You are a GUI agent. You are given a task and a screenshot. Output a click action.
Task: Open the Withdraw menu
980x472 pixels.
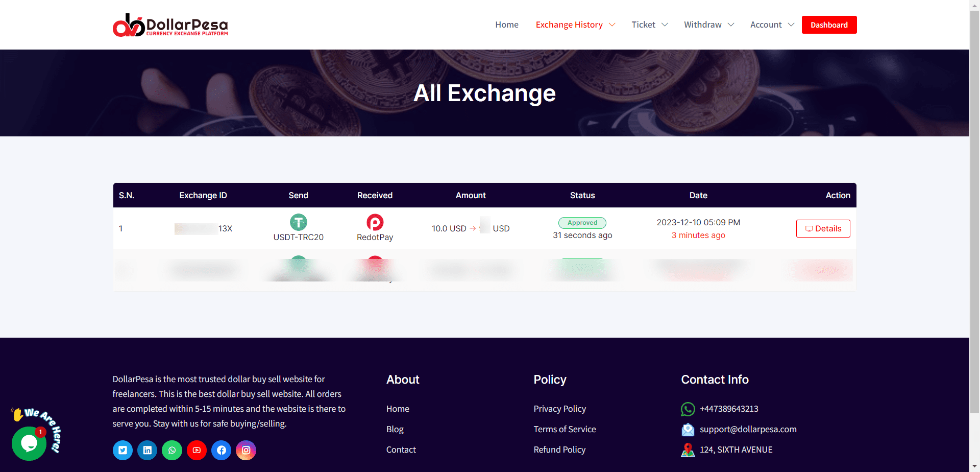tap(703, 25)
